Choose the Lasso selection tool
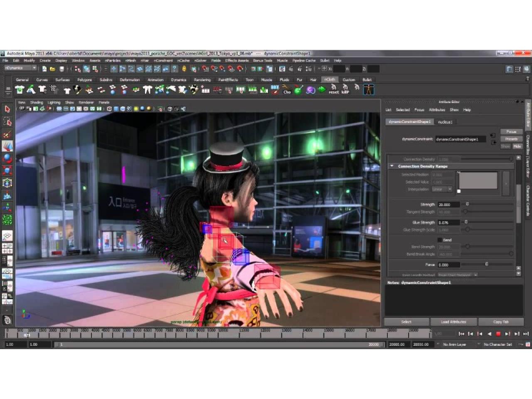532x399 pixels. point(7,121)
